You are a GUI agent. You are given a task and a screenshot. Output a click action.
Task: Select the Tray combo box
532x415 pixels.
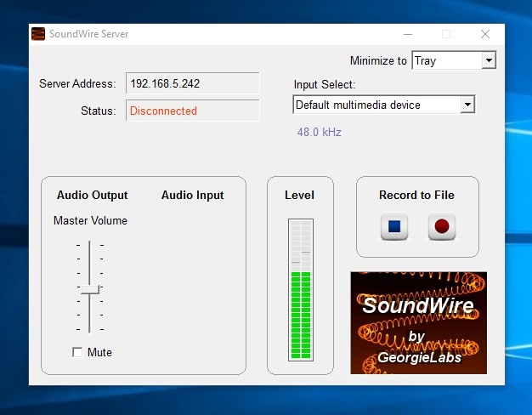(454, 60)
